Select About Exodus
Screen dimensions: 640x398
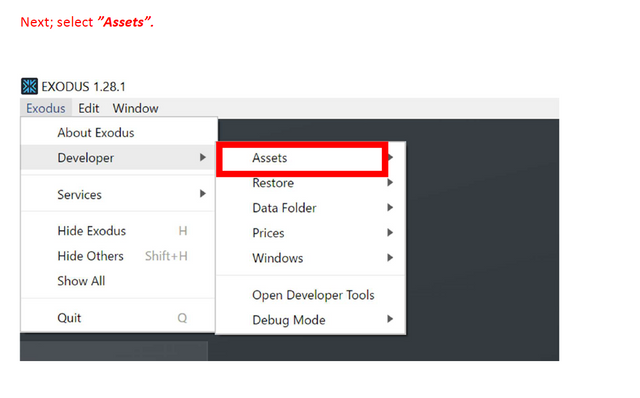[118, 133]
